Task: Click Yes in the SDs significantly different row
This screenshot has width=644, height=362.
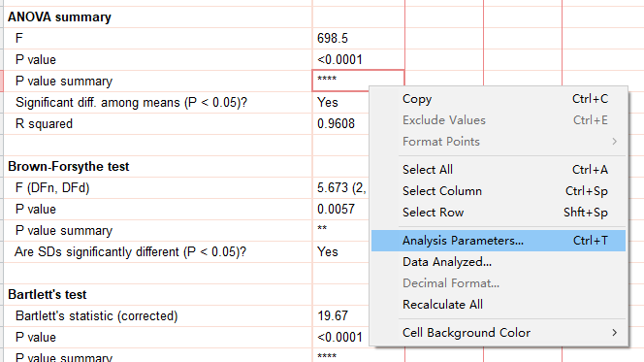Action: (328, 252)
